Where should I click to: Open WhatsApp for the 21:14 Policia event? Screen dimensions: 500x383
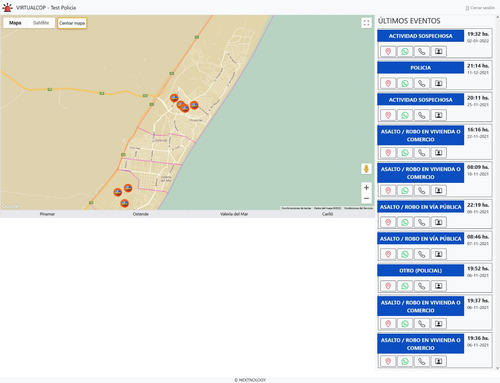click(x=405, y=83)
